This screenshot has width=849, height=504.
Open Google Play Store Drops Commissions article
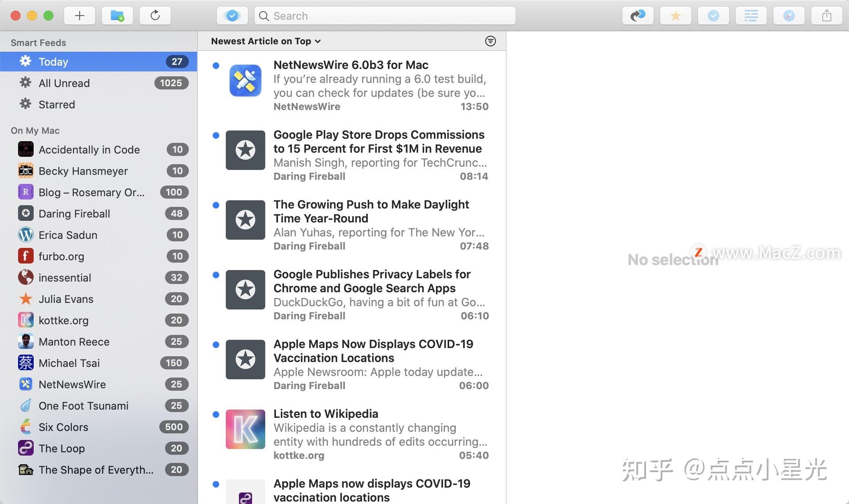352,155
